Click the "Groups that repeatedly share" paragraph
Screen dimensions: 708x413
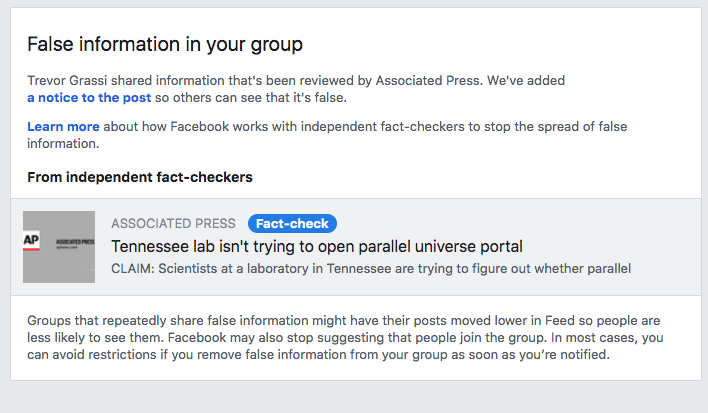tap(345, 338)
